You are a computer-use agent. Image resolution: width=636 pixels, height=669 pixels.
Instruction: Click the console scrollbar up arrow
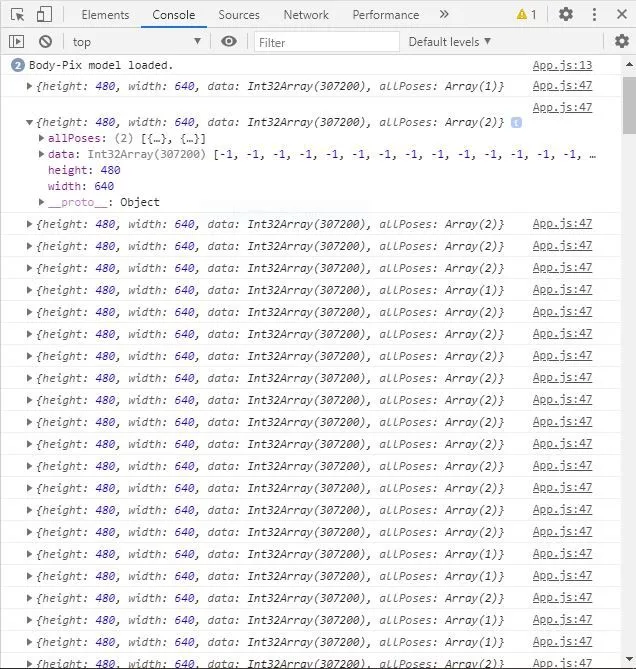(629, 64)
